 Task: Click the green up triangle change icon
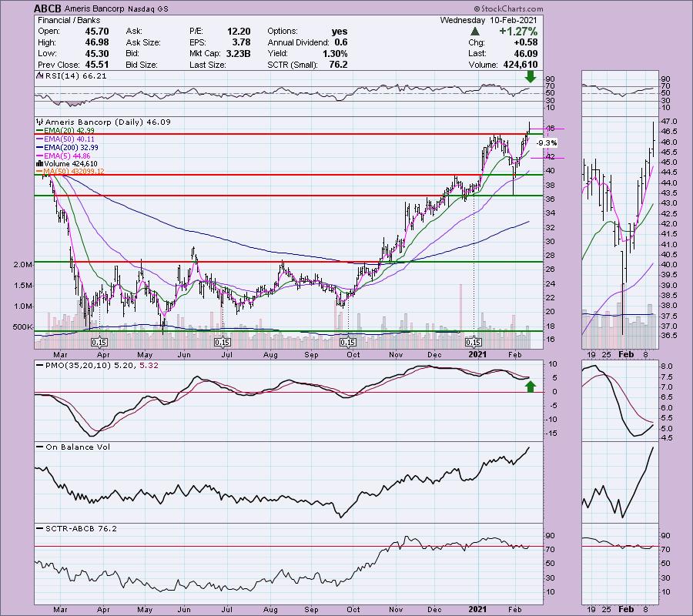click(475, 32)
